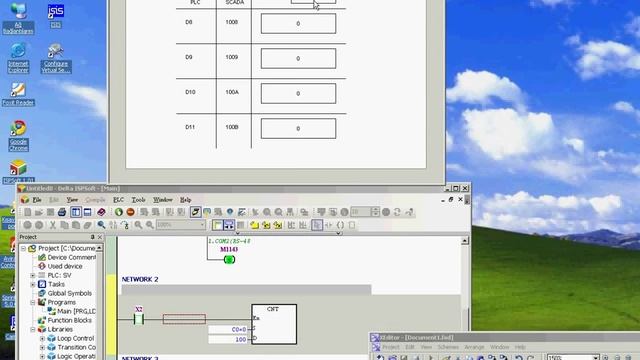Click the D11 value field in SCADA window

click(298, 129)
